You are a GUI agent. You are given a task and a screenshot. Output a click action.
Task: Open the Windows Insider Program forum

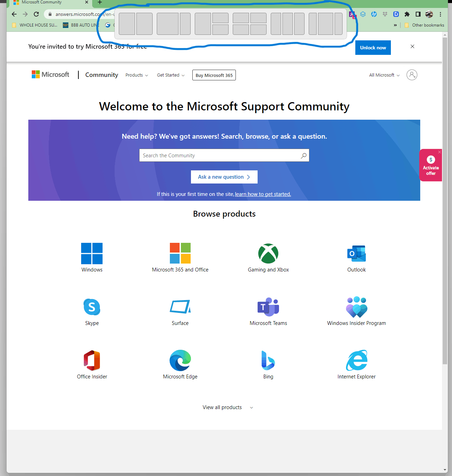pyautogui.click(x=356, y=311)
